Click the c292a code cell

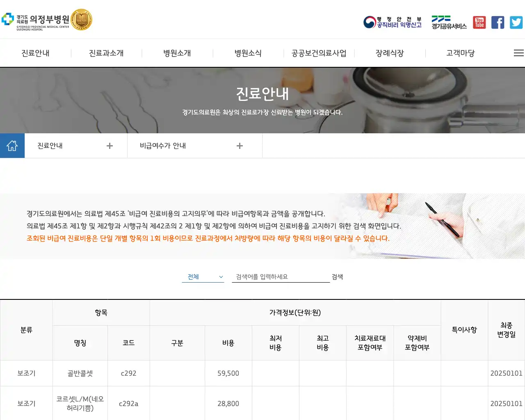(x=128, y=403)
